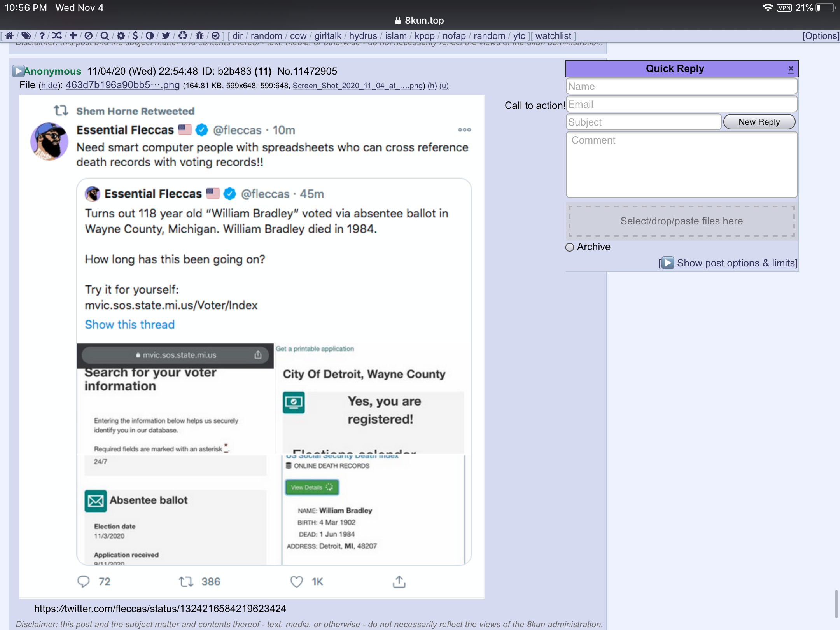The height and width of the screenshot is (630, 840).
Task: Click the dollar sign icon
Action: (x=135, y=36)
